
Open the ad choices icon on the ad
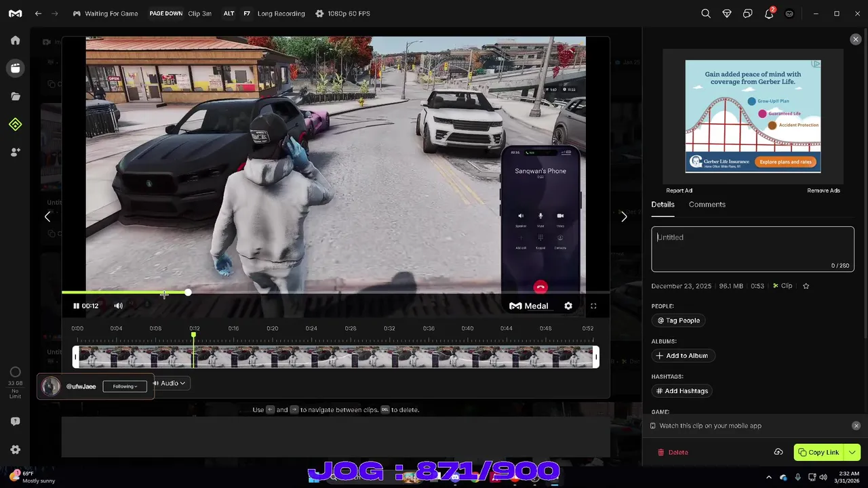point(816,64)
